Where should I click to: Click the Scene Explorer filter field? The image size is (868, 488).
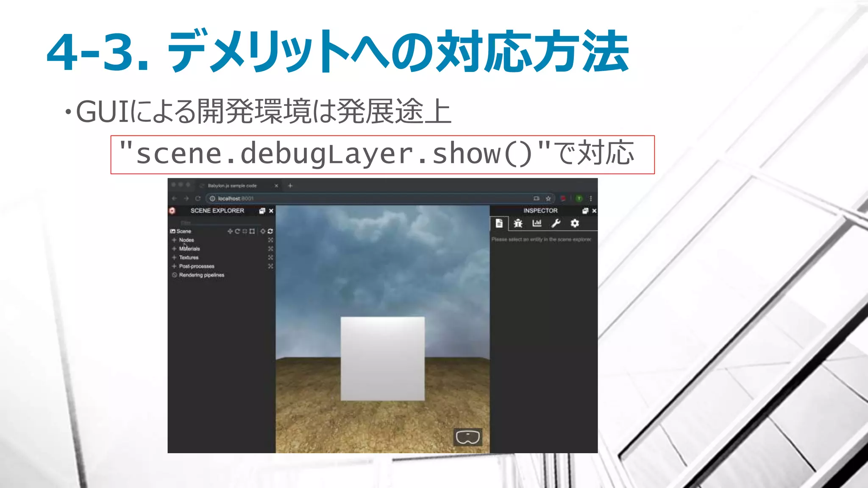tap(220, 222)
